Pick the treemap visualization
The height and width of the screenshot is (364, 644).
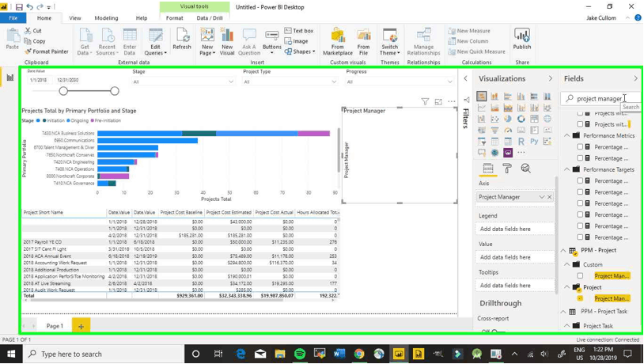tap(534, 119)
